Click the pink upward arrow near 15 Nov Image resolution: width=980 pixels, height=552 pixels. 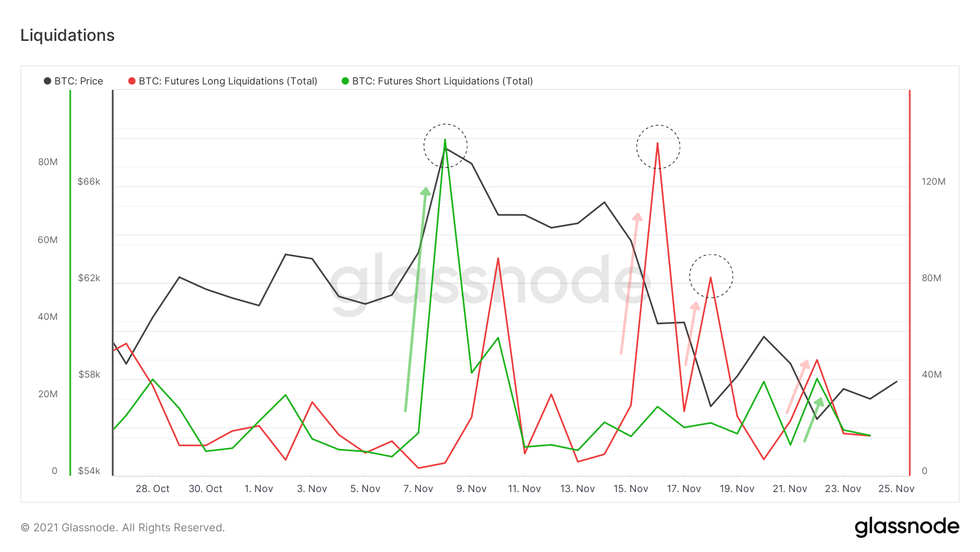pyautogui.click(x=629, y=283)
